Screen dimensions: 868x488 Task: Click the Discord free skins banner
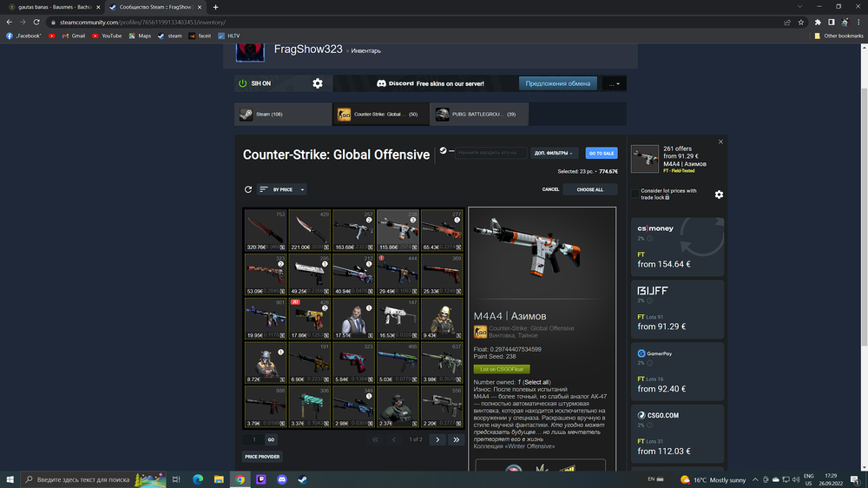[424, 83]
